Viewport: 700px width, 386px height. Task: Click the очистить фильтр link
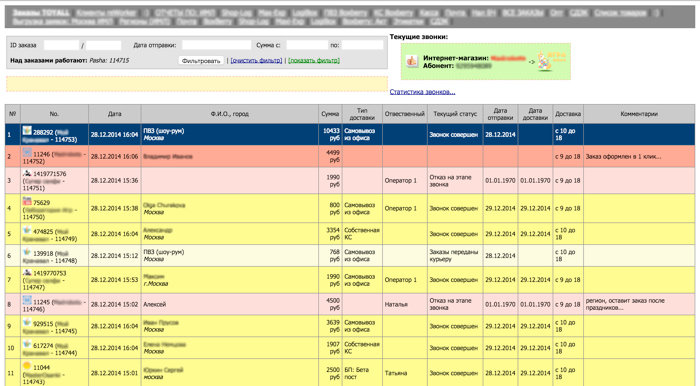coord(256,60)
